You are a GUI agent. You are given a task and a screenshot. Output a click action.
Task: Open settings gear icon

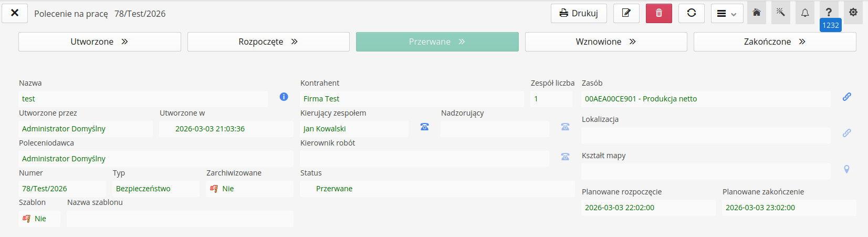click(853, 13)
